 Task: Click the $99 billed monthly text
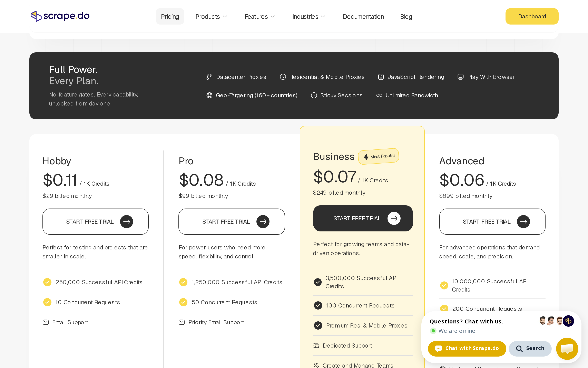(203, 196)
